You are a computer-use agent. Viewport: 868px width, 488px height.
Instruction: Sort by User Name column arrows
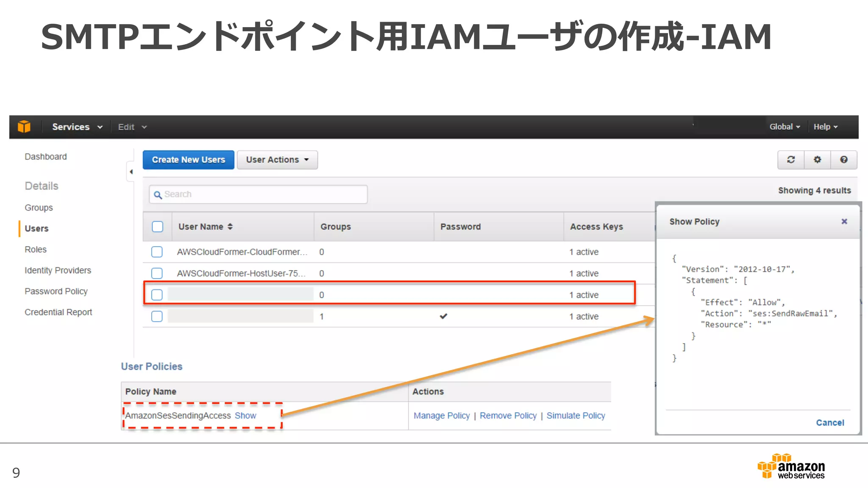tap(230, 227)
